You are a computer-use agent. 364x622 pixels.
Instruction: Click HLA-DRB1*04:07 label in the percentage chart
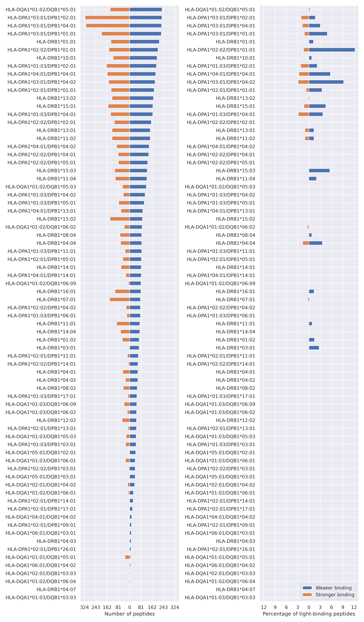tap(235, 589)
